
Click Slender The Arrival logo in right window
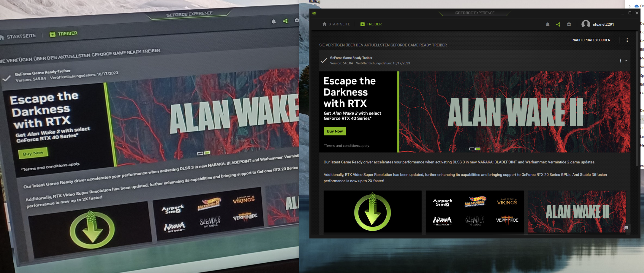pyautogui.click(x=475, y=221)
